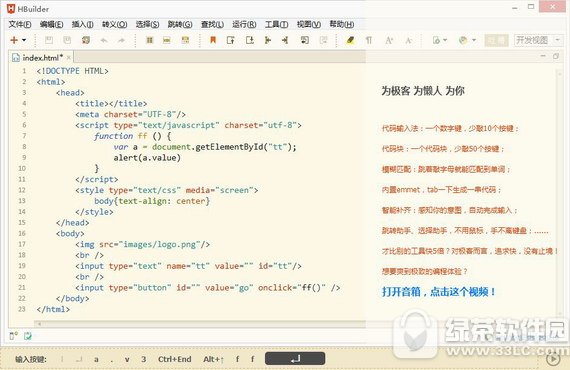Screen dimensions: 570x370
Task: Click the decrease font size A icon
Action: click(408, 40)
